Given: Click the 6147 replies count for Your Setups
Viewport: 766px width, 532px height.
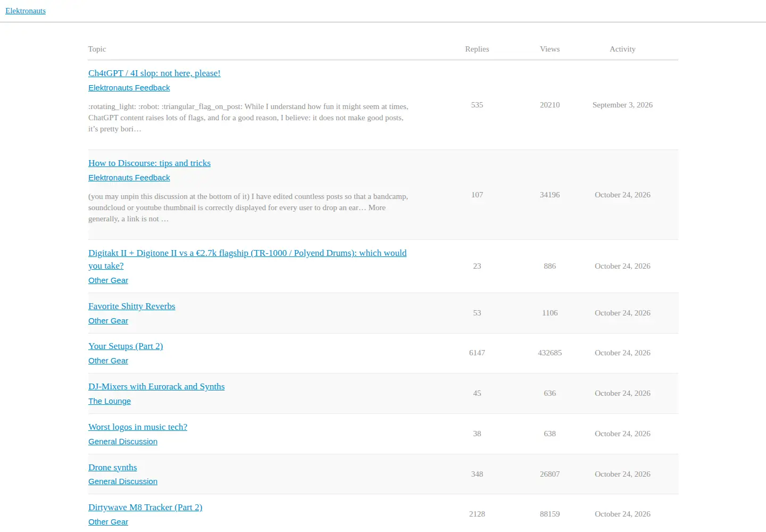Looking at the screenshot, I should coord(477,353).
